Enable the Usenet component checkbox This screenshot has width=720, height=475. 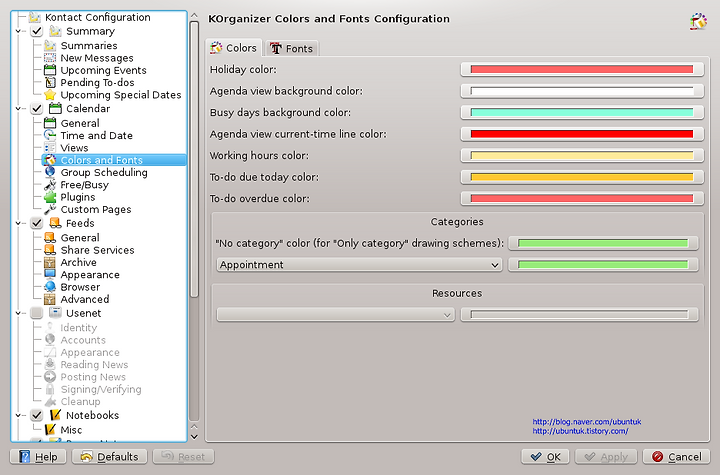pyautogui.click(x=37, y=313)
